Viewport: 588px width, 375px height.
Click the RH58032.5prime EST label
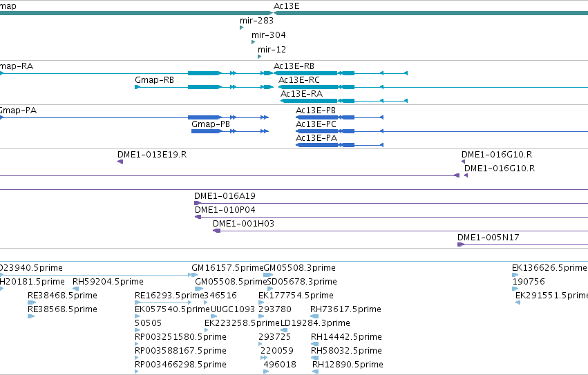click(x=346, y=351)
